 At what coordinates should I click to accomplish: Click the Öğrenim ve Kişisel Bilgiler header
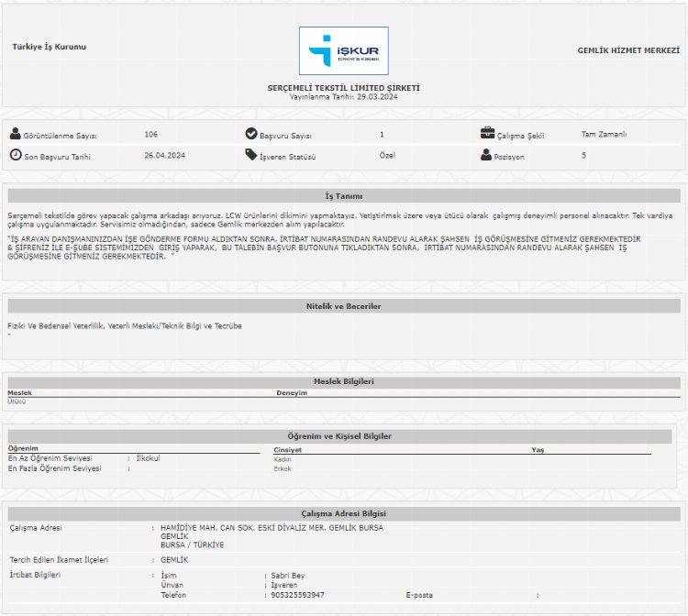344,436
